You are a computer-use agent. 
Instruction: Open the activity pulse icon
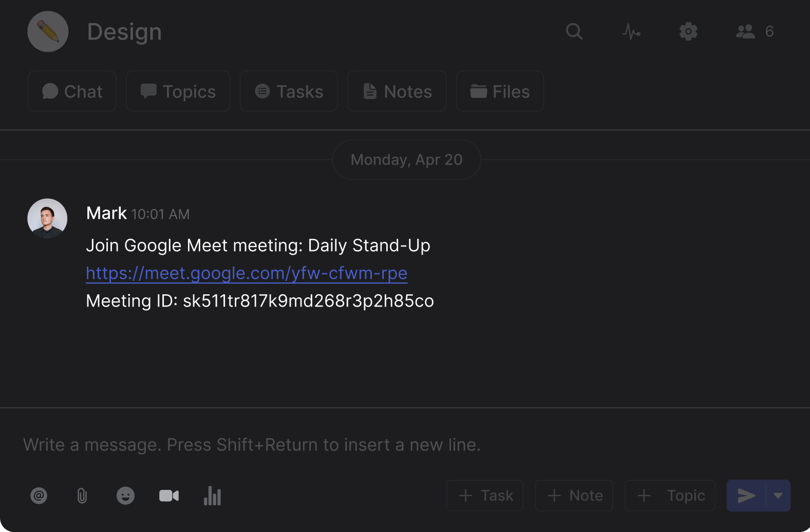pyautogui.click(x=631, y=31)
